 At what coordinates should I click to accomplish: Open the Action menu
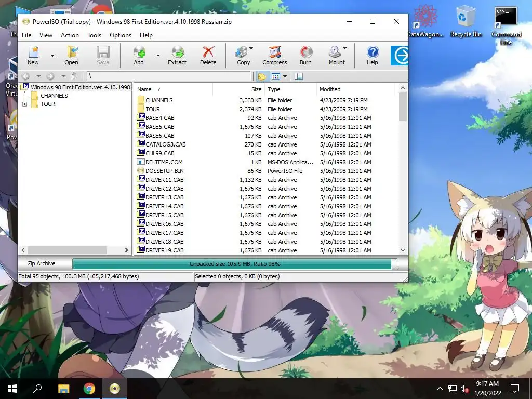point(70,35)
